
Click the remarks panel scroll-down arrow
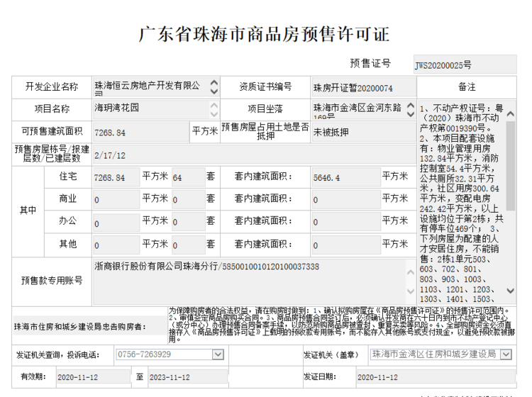tap(510, 291)
